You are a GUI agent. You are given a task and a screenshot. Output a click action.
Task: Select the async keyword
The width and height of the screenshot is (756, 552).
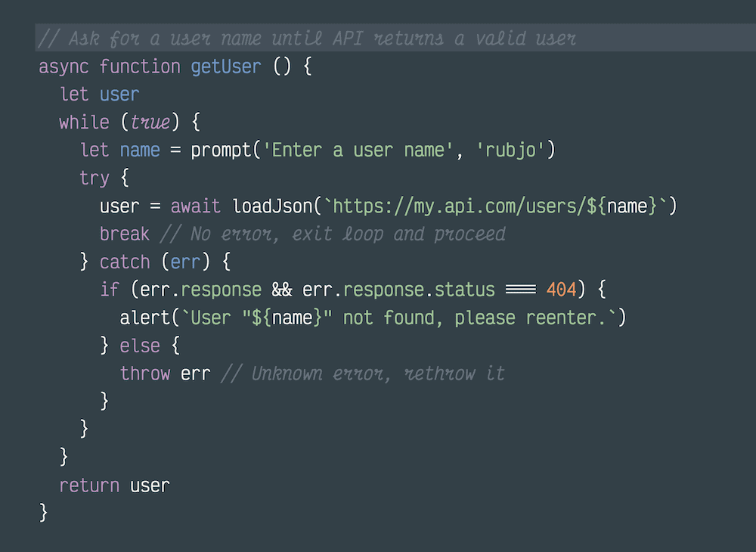coord(64,67)
